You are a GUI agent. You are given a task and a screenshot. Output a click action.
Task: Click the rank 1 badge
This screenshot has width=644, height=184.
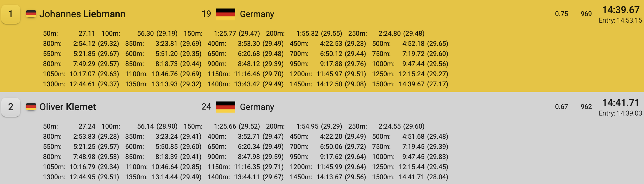11,14
